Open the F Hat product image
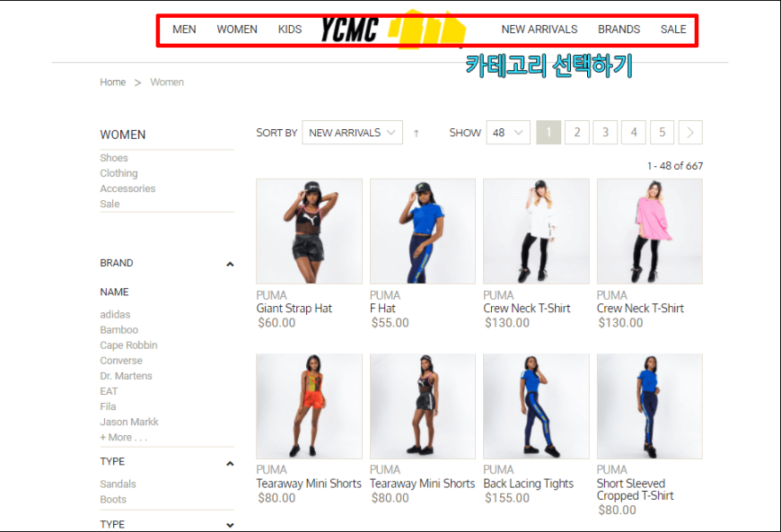This screenshot has width=781, height=532. (x=423, y=231)
